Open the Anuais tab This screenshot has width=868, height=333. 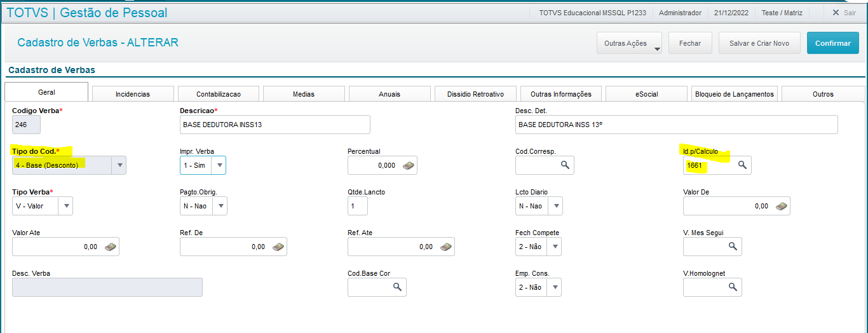point(390,94)
